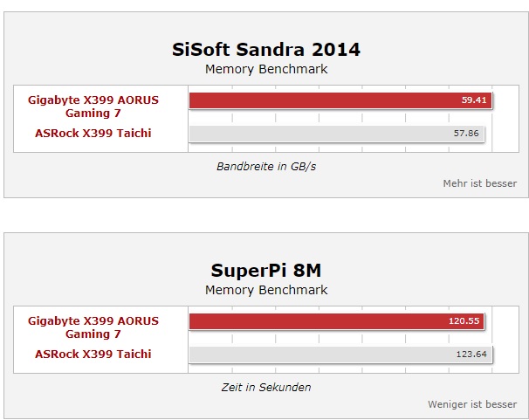Screen dimensions: 529x420
Task: Click the Mehr ist besser note
Action: click(480, 183)
